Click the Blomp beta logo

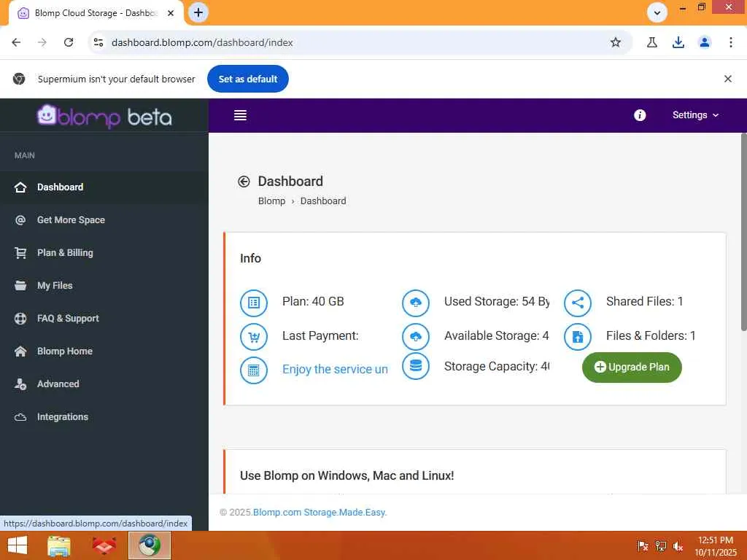[104, 116]
